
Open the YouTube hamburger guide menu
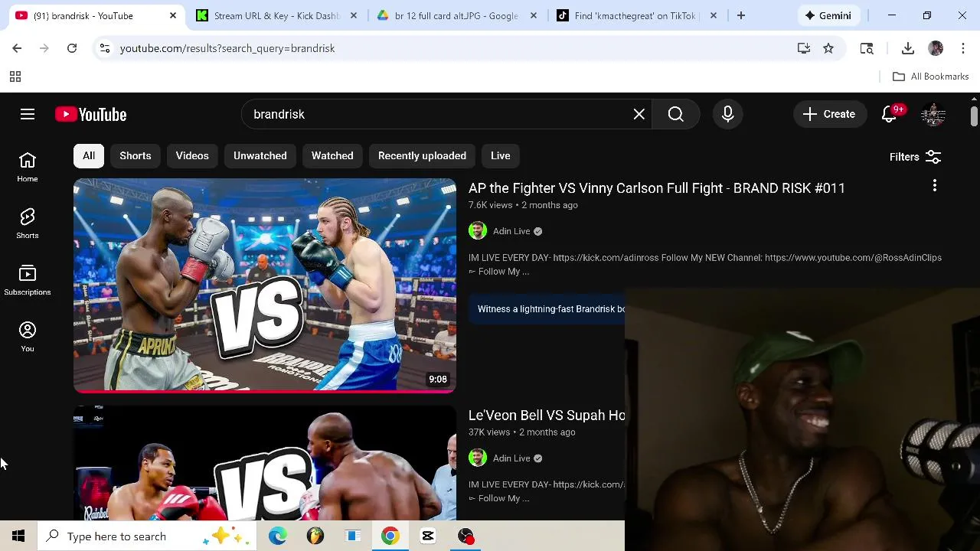point(28,114)
